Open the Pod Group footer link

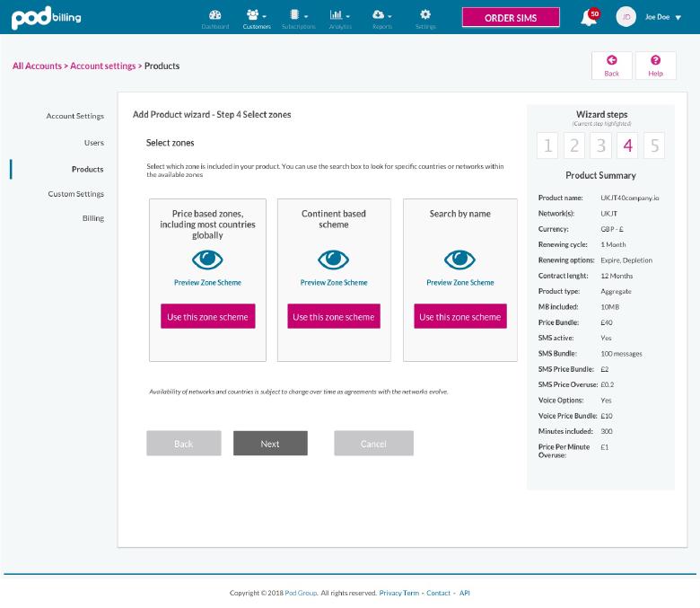[x=301, y=594]
